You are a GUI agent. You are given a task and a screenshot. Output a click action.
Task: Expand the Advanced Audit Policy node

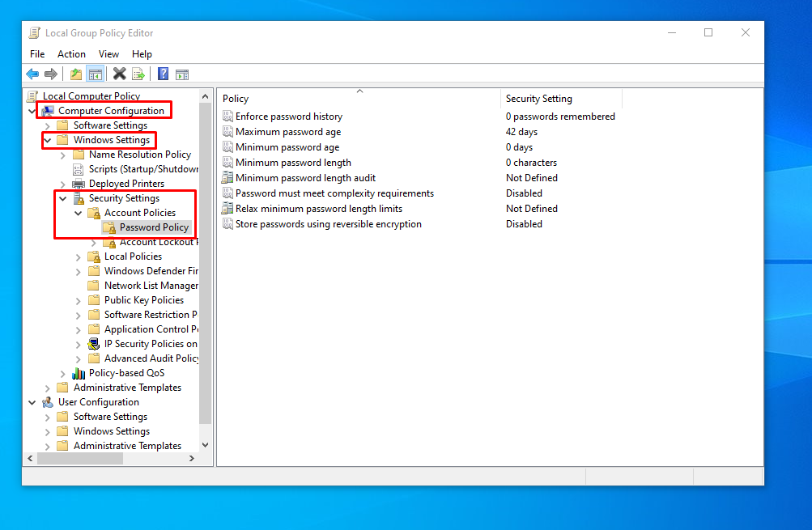point(79,358)
